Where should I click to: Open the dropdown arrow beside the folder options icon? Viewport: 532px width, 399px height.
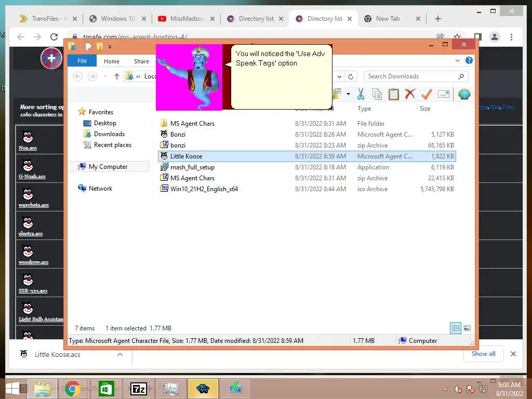click(x=348, y=94)
